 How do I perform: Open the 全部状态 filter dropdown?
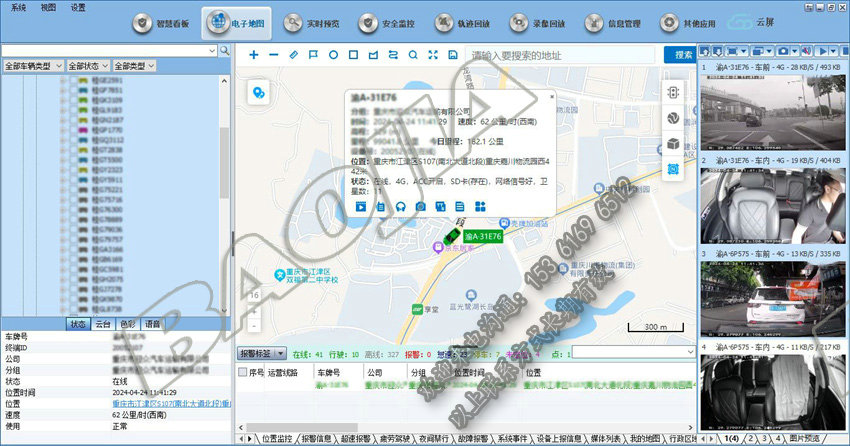point(86,65)
